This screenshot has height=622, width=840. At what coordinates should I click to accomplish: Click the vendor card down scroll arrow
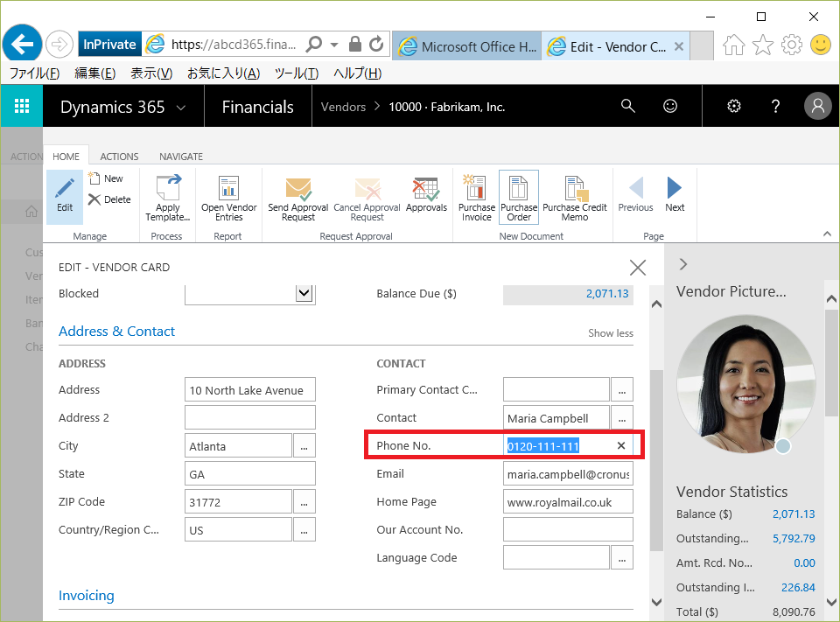pos(656,602)
